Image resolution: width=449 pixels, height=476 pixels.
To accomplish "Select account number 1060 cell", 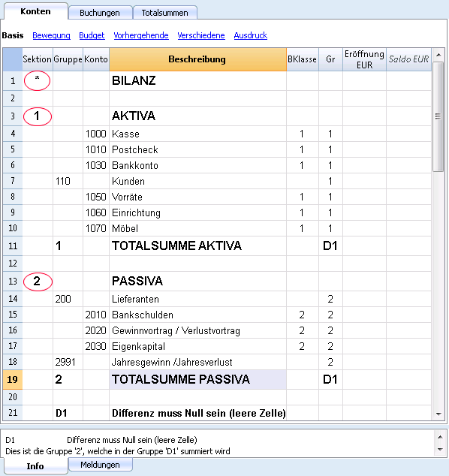I will click(x=96, y=212).
